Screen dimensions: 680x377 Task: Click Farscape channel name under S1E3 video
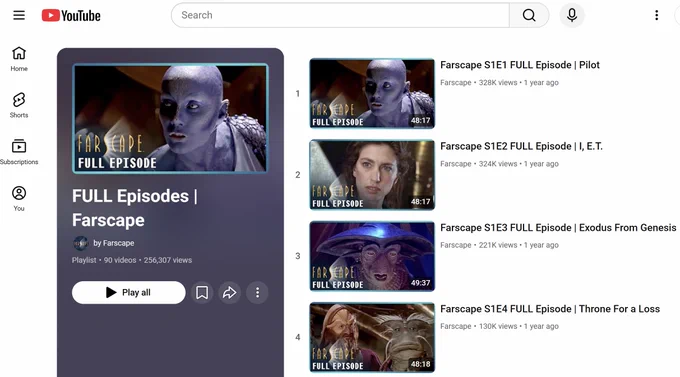point(455,245)
